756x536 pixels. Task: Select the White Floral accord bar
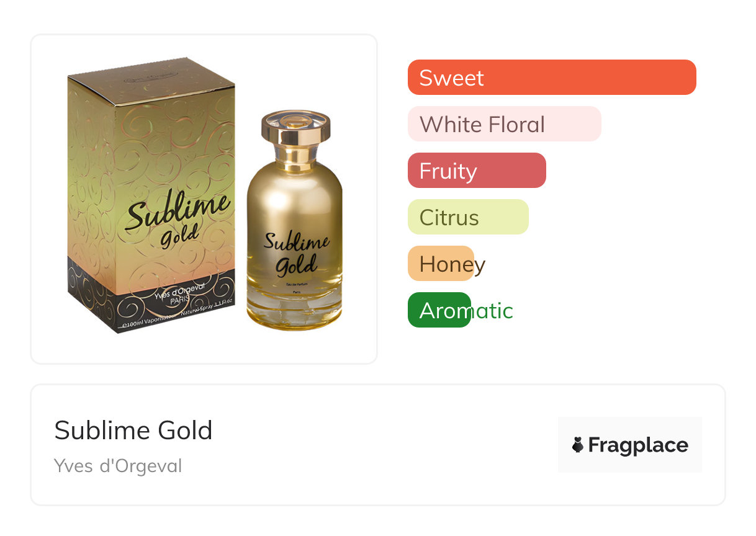[504, 124]
